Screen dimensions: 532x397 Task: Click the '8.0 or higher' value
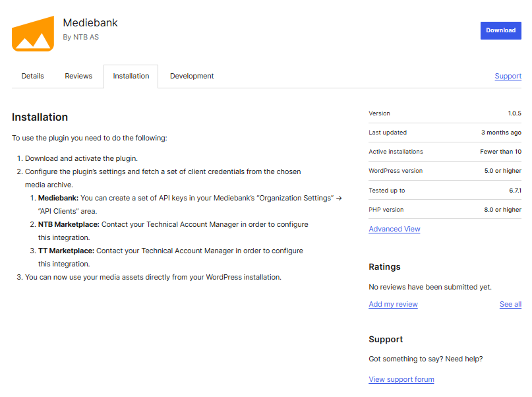[x=502, y=210]
